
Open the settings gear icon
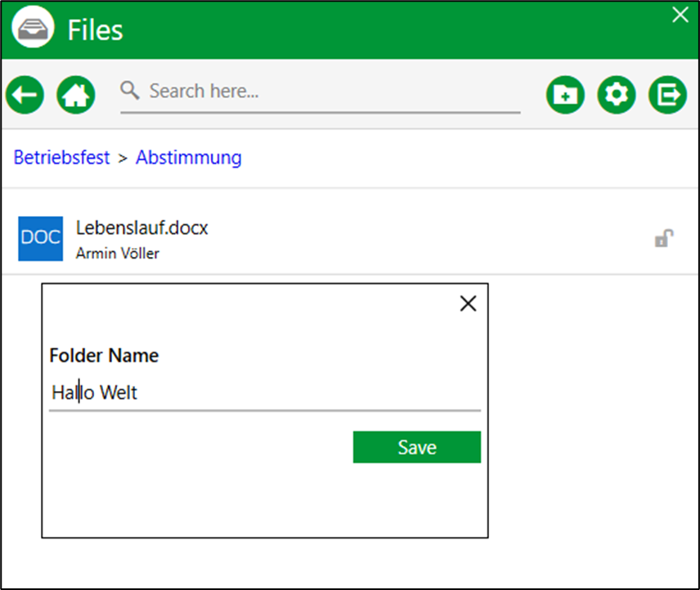617,95
